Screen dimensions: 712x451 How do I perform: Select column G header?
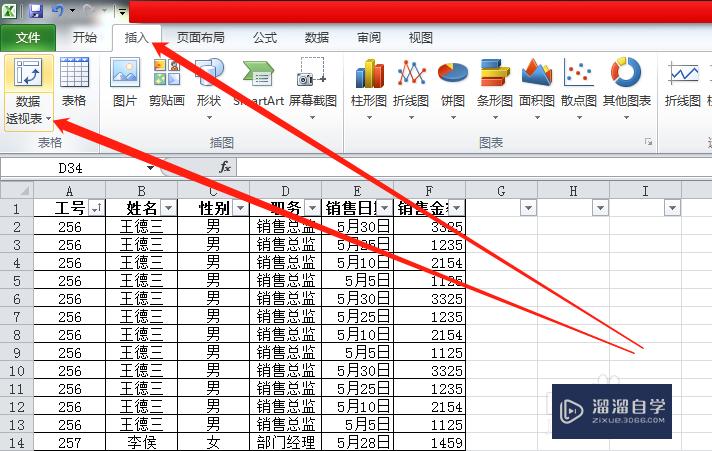(501, 191)
